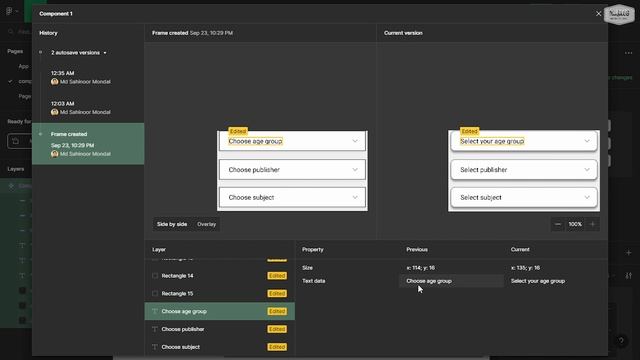Click the Layers label in the background sidebar
The width and height of the screenshot is (640, 360).
coord(16,169)
